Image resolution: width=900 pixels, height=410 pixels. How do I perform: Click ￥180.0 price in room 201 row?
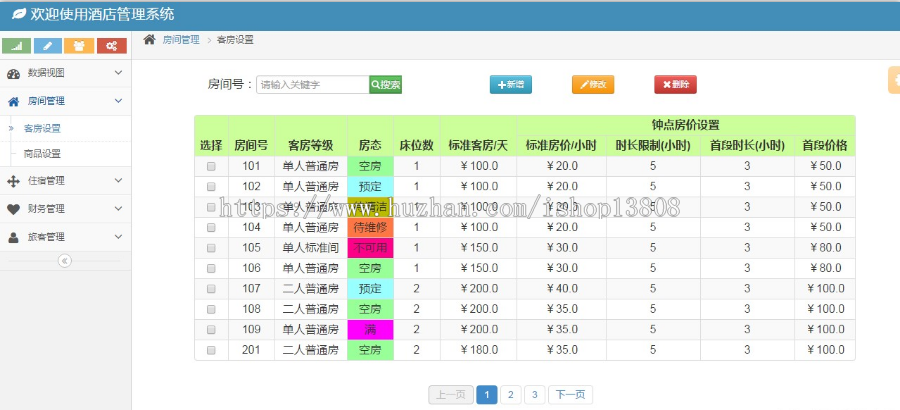click(479, 350)
